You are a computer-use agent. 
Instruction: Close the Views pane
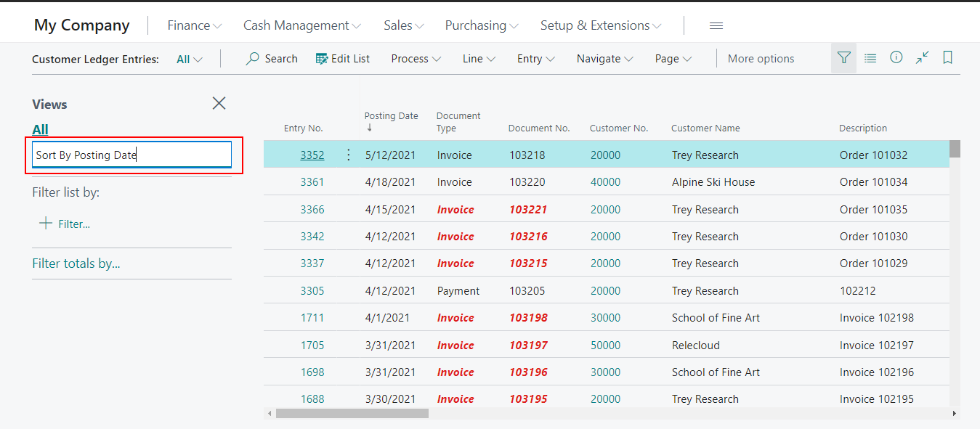point(219,103)
